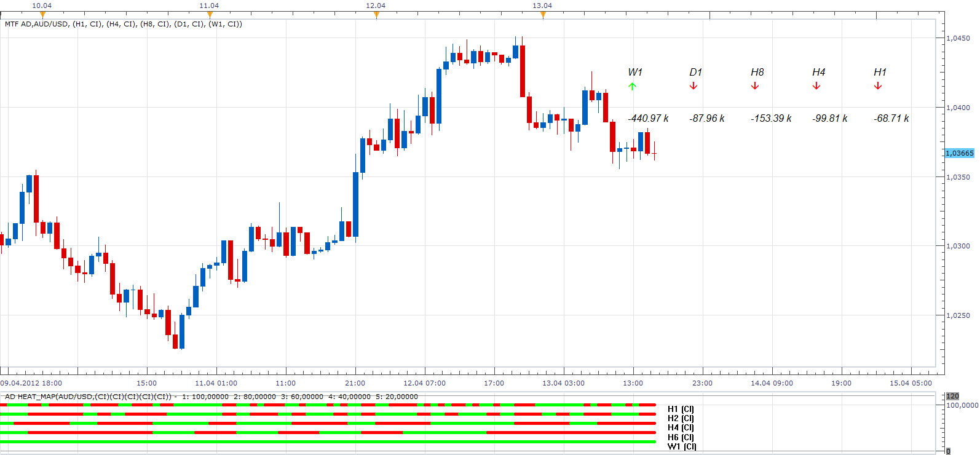Click the W1 timeframe heading
The image size is (980, 455).
coord(635,72)
